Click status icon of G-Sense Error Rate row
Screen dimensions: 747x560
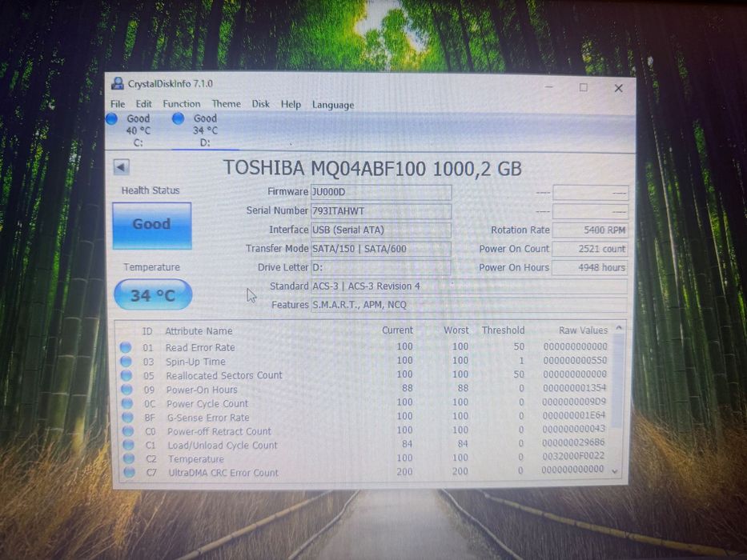tap(127, 417)
